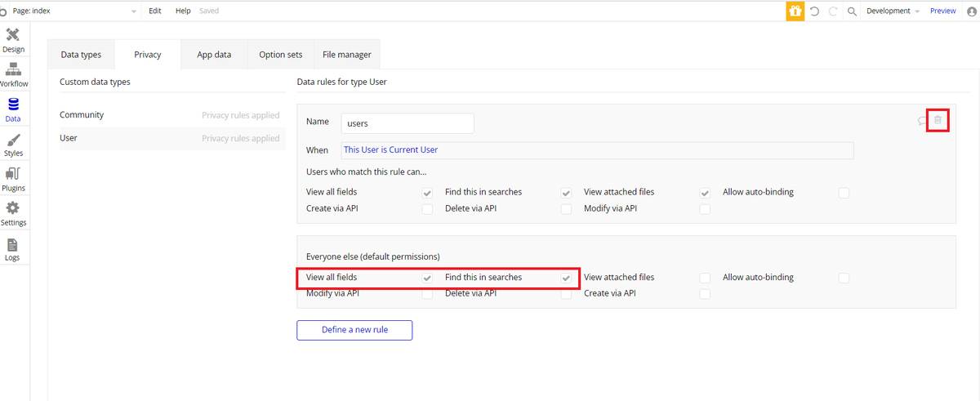Switch to the App data tab

pyautogui.click(x=214, y=55)
